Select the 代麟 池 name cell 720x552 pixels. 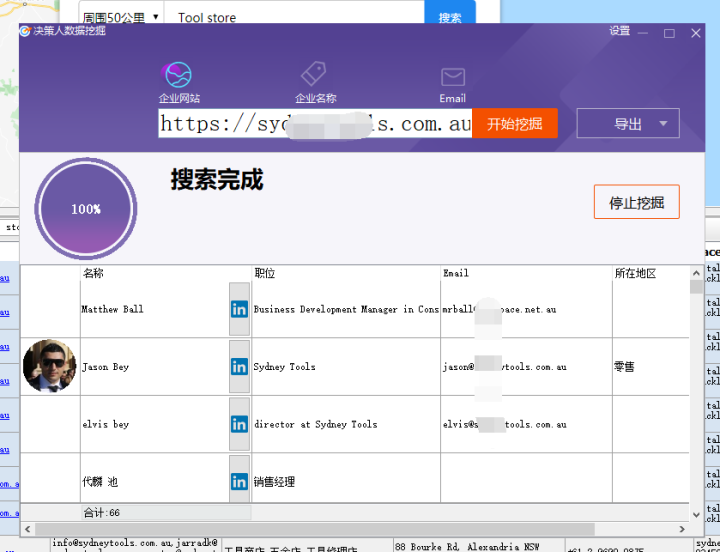tap(155, 478)
